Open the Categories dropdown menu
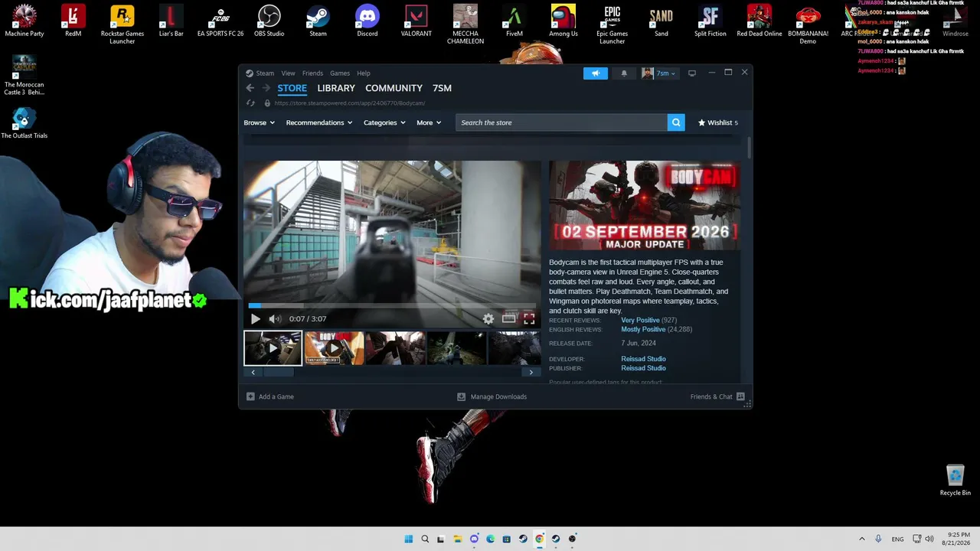Viewport: 980px width, 551px height. click(384, 122)
